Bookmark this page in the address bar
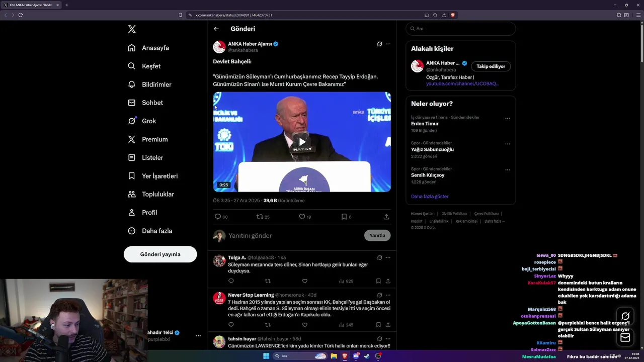 click(x=180, y=15)
